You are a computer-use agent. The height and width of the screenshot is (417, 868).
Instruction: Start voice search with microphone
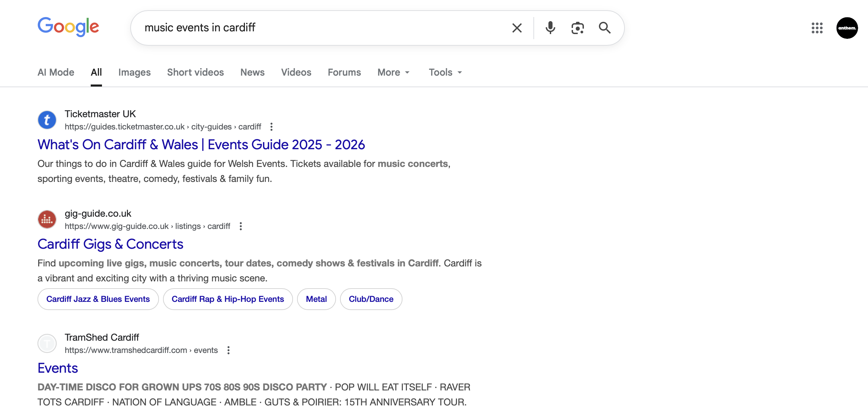[550, 28]
